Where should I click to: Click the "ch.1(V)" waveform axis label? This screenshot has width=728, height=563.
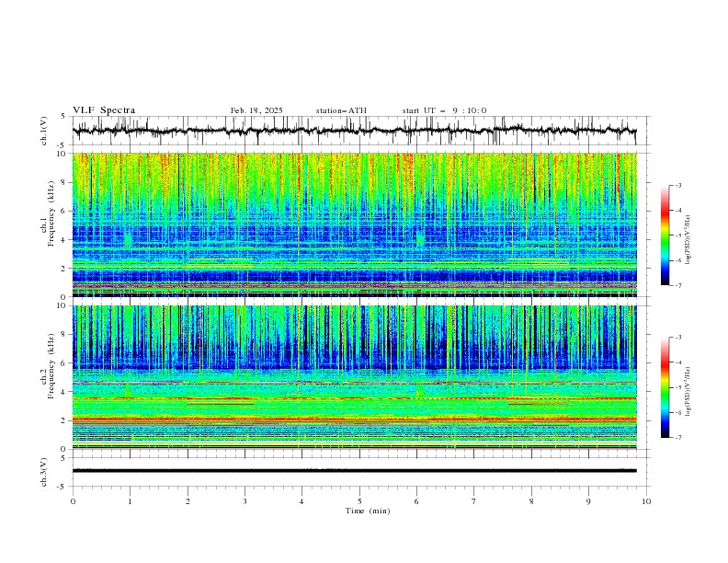pyautogui.click(x=44, y=131)
